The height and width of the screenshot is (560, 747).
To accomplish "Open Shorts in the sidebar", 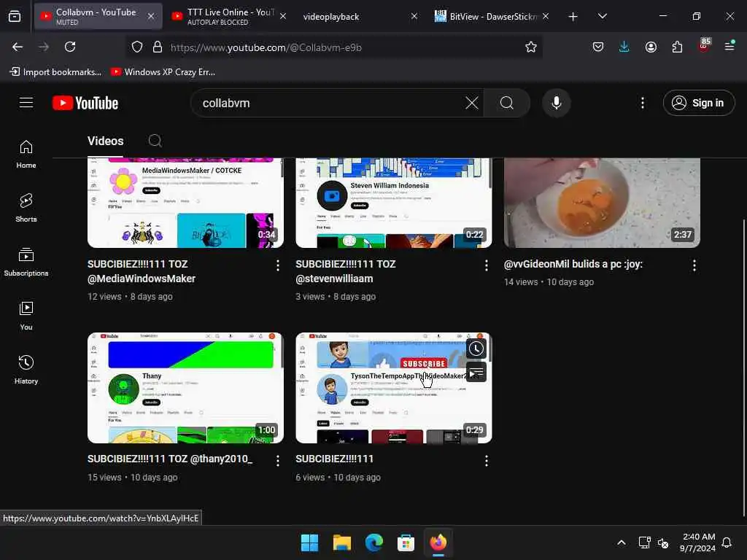I will coord(26,208).
